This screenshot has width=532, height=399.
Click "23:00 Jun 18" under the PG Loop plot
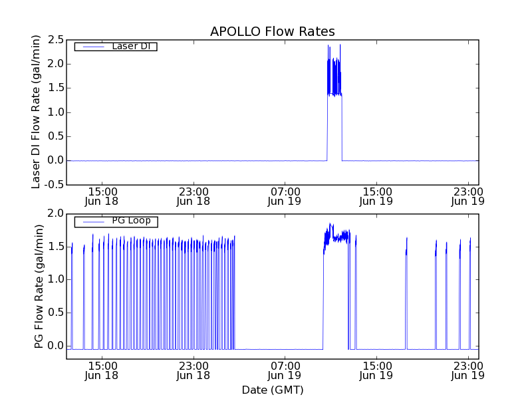coord(194,370)
